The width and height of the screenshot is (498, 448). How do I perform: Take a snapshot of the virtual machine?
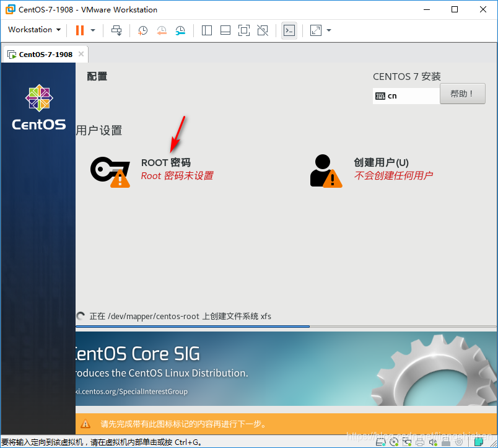(x=142, y=30)
